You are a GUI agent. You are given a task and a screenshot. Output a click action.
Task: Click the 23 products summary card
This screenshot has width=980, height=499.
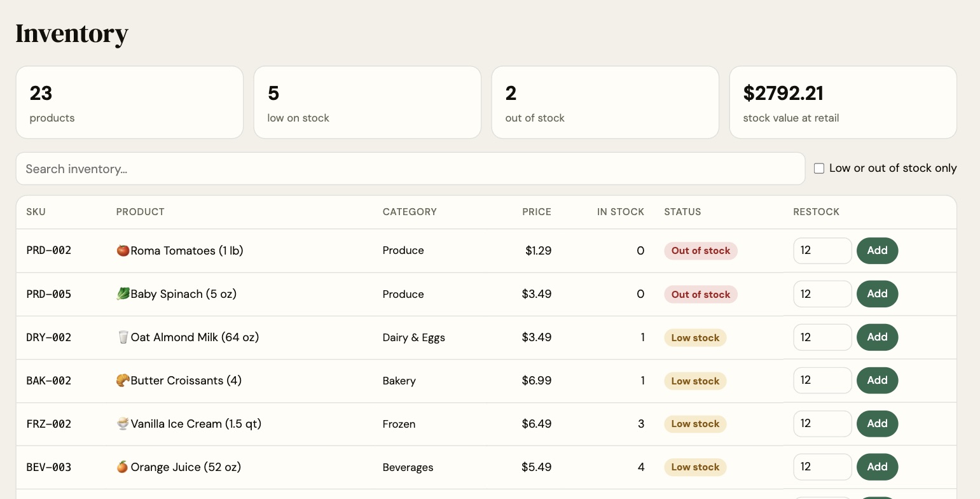pyautogui.click(x=130, y=102)
